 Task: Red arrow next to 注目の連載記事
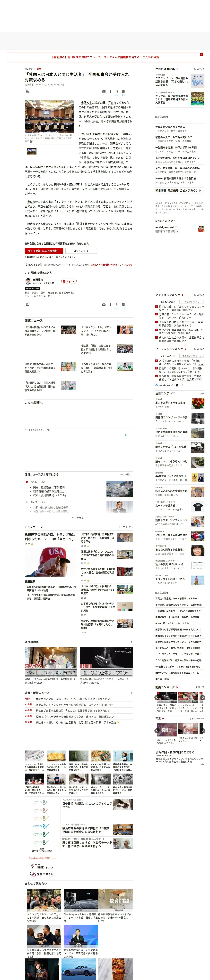tap(177, 69)
